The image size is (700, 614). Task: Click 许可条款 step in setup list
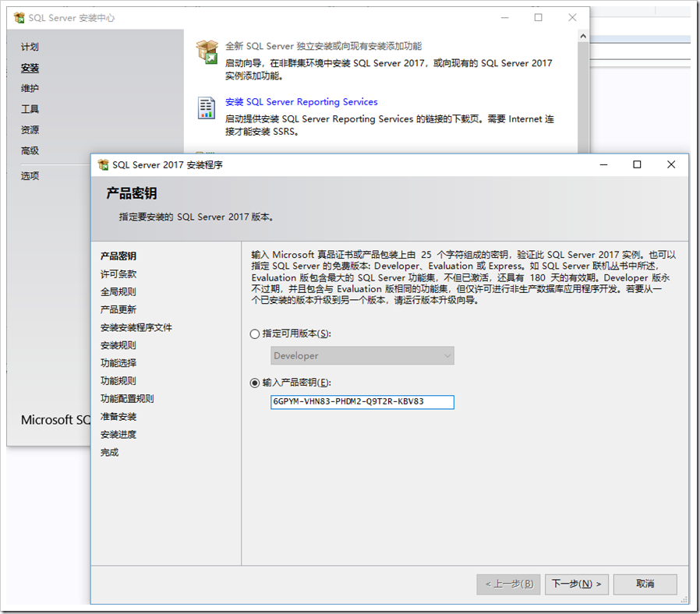click(118, 274)
